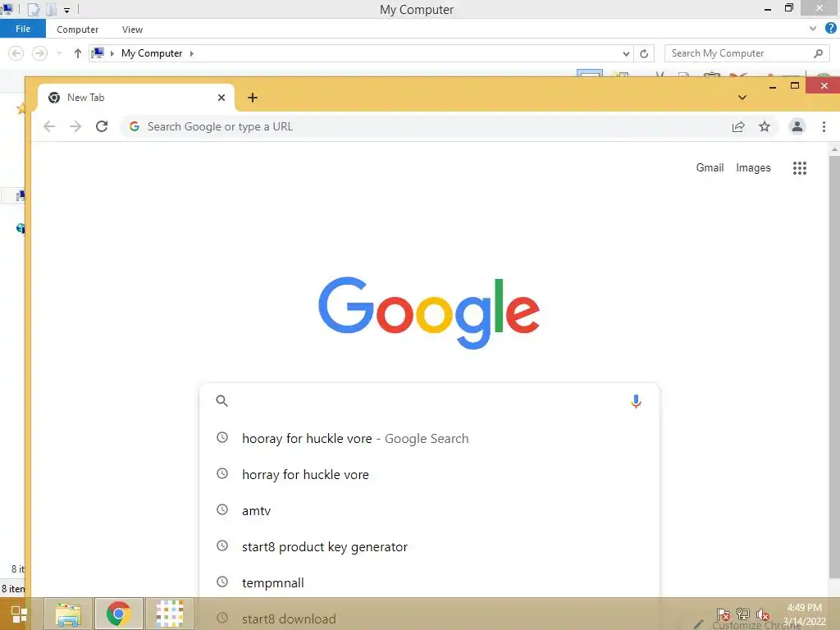Choose suggestion 'horray for huckle vore'

click(x=429, y=475)
